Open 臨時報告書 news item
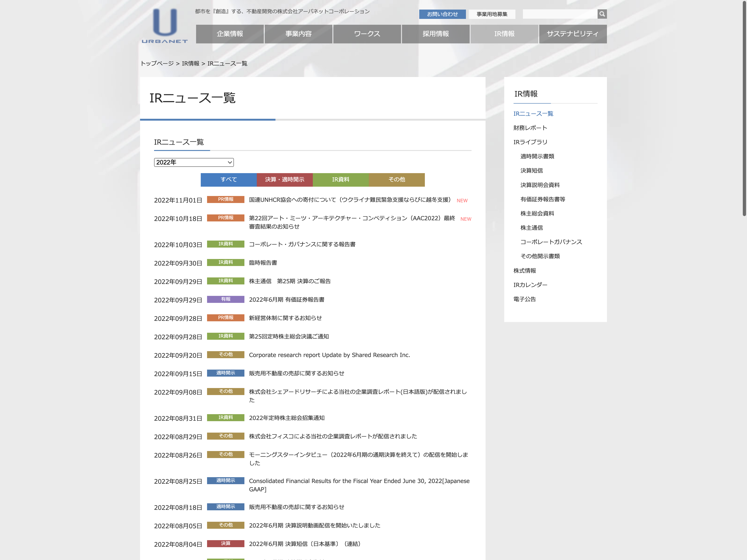 point(263,262)
